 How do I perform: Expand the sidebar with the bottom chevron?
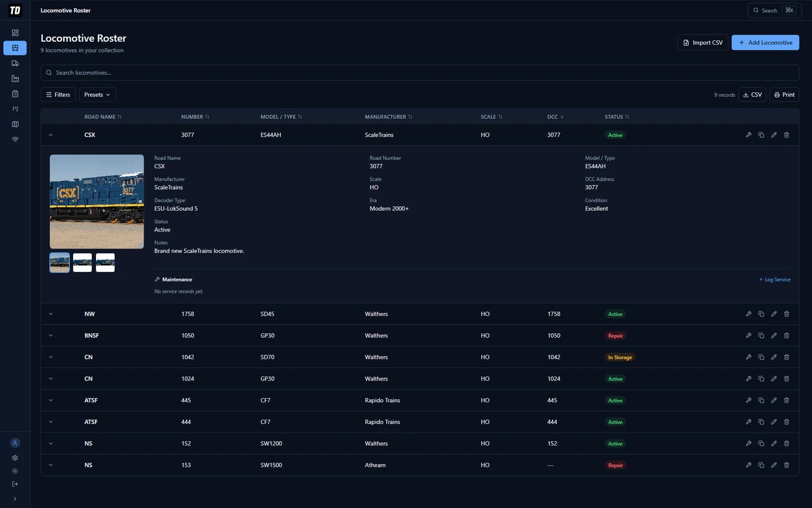click(15, 498)
